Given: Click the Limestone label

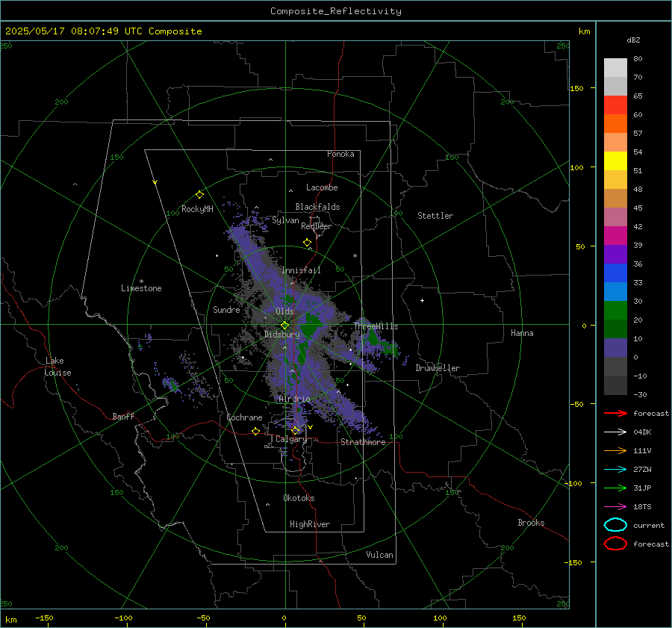Looking at the screenshot, I should 141,288.
